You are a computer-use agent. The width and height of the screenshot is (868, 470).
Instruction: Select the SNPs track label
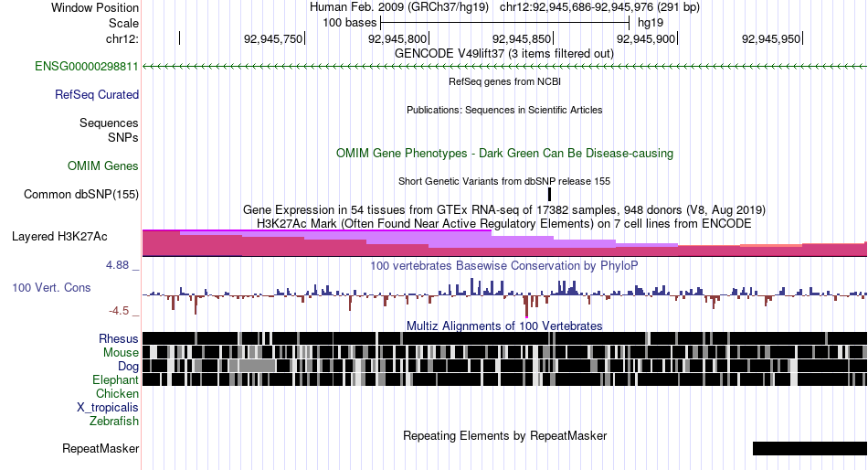[123, 137]
